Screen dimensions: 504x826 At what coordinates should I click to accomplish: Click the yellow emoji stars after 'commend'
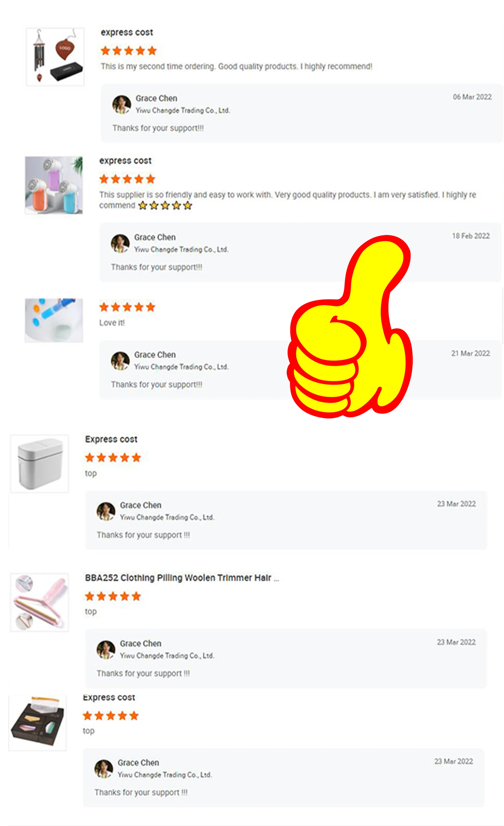165,206
